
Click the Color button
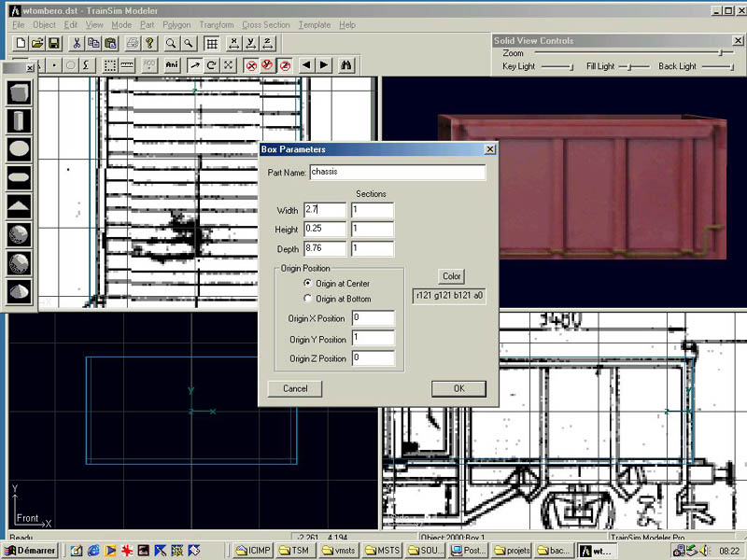[452, 276]
